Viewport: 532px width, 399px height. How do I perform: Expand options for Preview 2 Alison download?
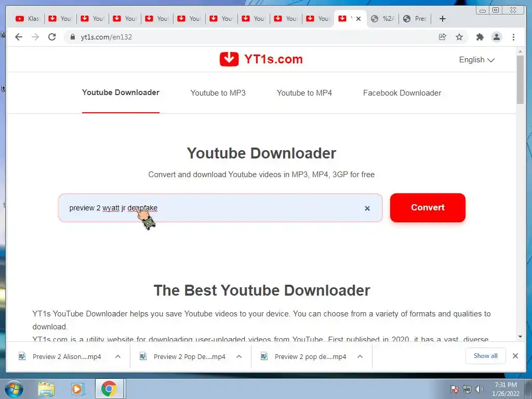click(118, 356)
